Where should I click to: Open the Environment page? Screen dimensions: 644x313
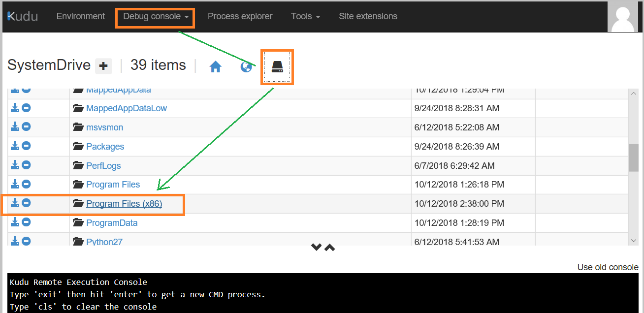[x=81, y=17]
